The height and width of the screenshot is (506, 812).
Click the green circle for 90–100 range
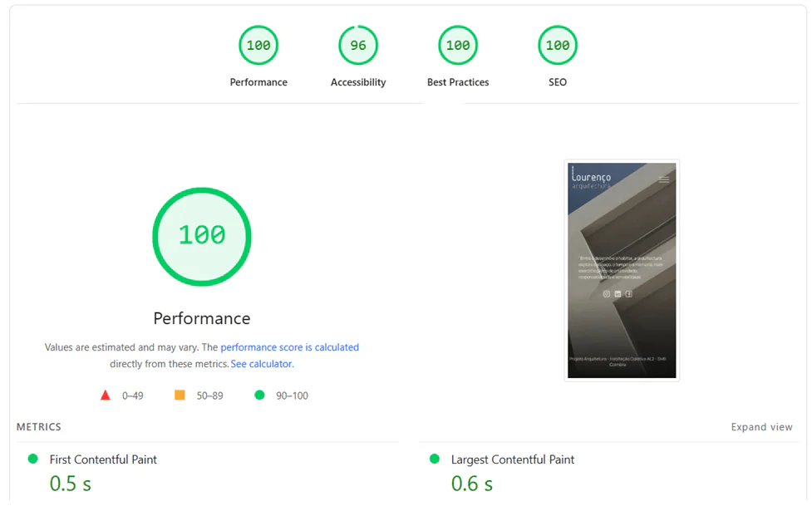coord(258,395)
